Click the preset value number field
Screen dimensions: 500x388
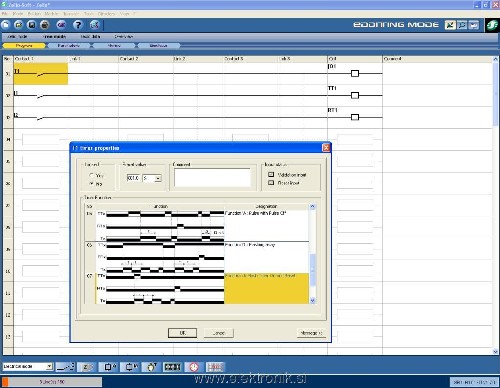pos(133,178)
